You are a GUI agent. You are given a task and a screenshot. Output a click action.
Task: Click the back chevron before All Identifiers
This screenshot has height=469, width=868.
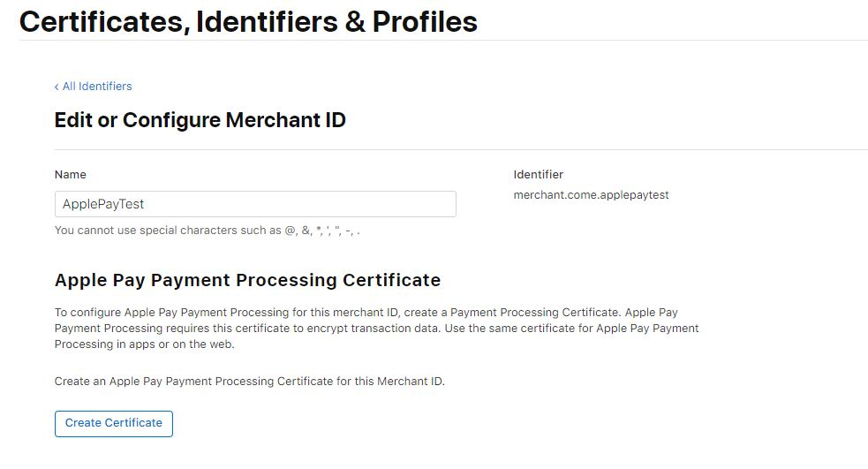pyautogui.click(x=57, y=87)
